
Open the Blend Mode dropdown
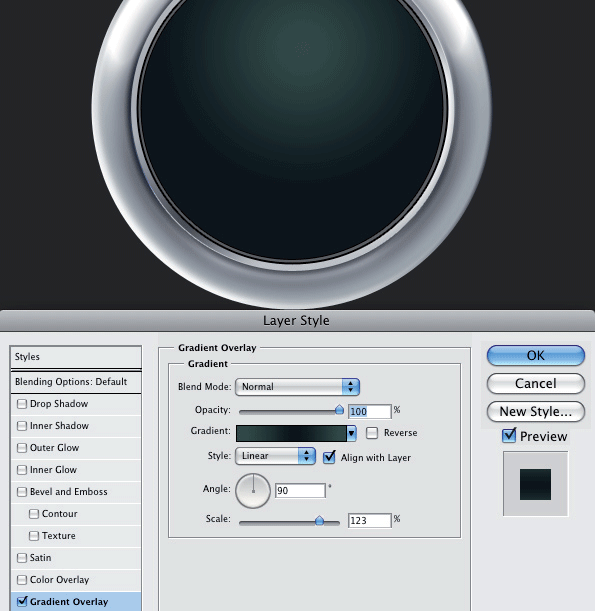click(297, 387)
